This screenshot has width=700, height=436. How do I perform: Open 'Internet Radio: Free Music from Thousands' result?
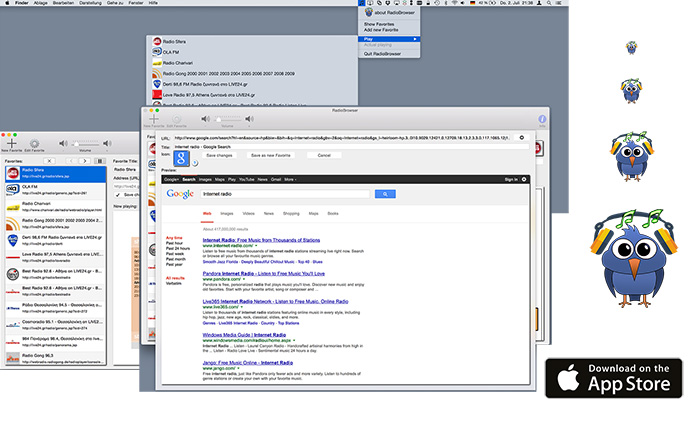(x=261, y=240)
